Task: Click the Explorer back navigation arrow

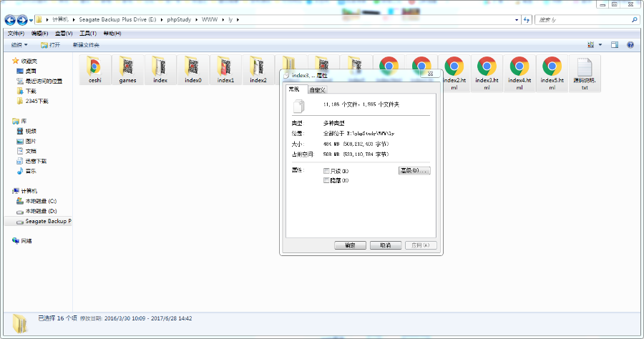Action: tap(10, 19)
